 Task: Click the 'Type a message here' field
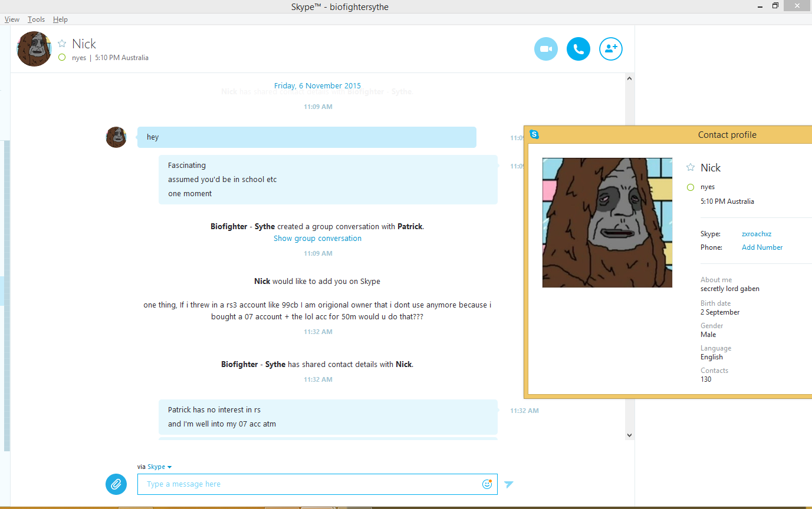tap(317, 484)
